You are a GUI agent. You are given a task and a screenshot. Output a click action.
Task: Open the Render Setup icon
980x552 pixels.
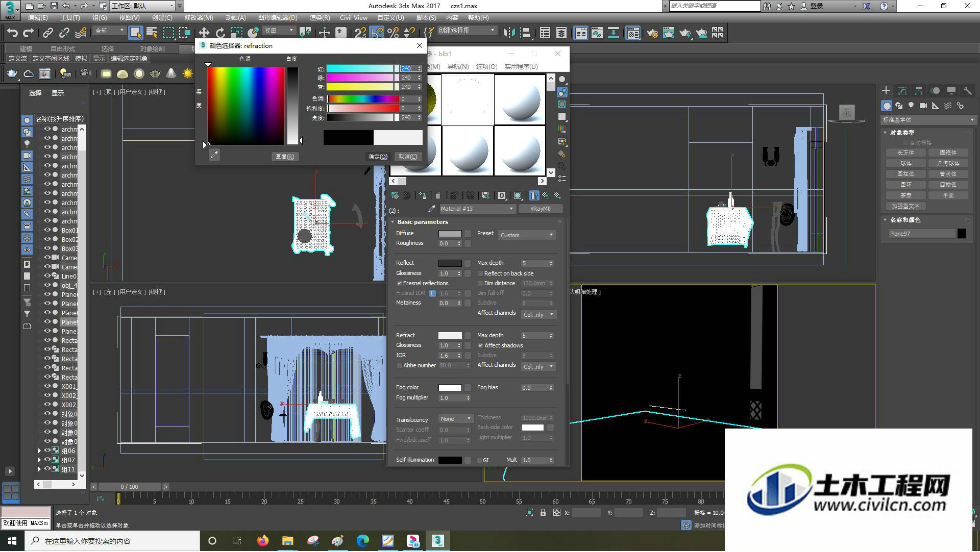[652, 33]
